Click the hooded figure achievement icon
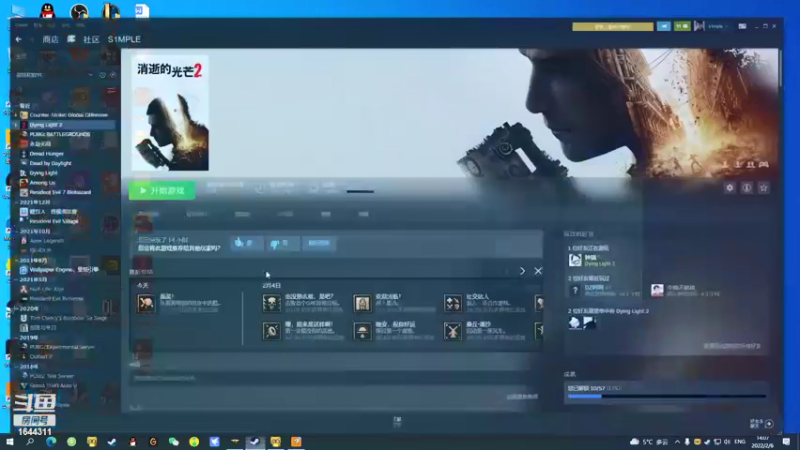800x450 pixels. [x=362, y=303]
